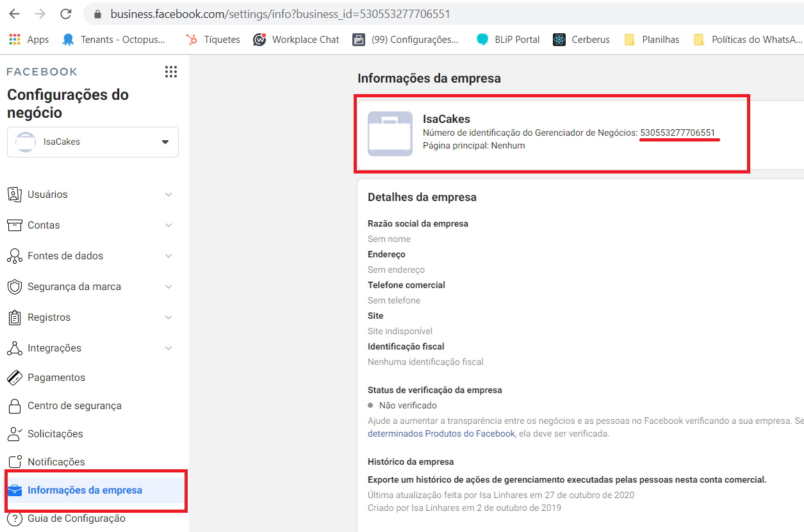Click the padlock site security icon
804x532 pixels.
click(x=98, y=14)
